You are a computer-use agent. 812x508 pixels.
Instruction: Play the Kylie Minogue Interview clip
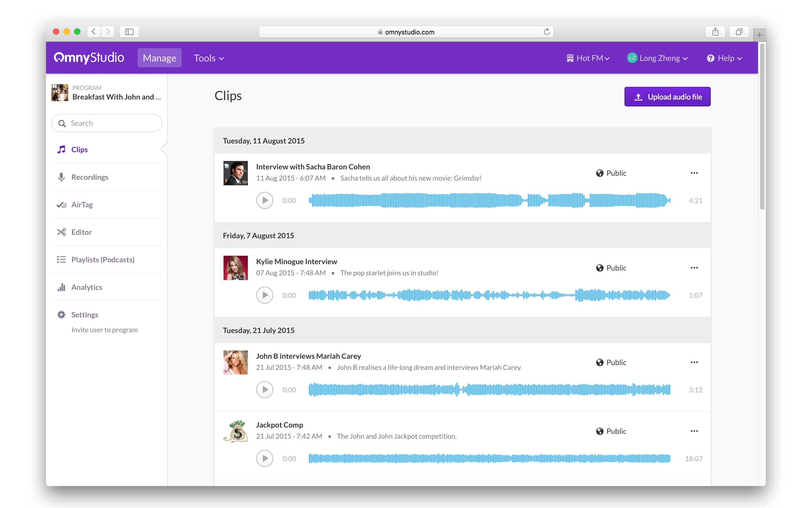pyautogui.click(x=264, y=295)
